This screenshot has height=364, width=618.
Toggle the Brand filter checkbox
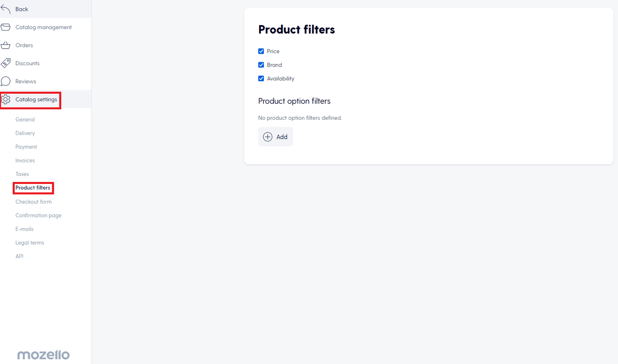click(261, 65)
